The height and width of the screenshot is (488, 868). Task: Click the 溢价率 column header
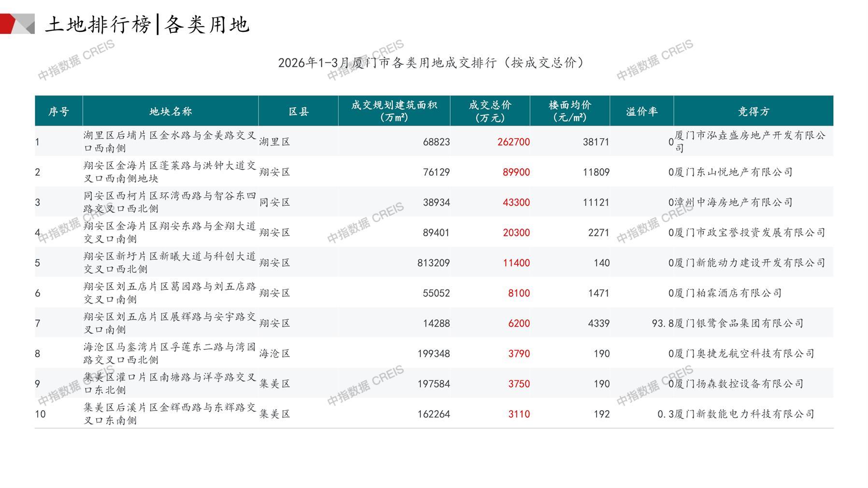pyautogui.click(x=641, y=112)
